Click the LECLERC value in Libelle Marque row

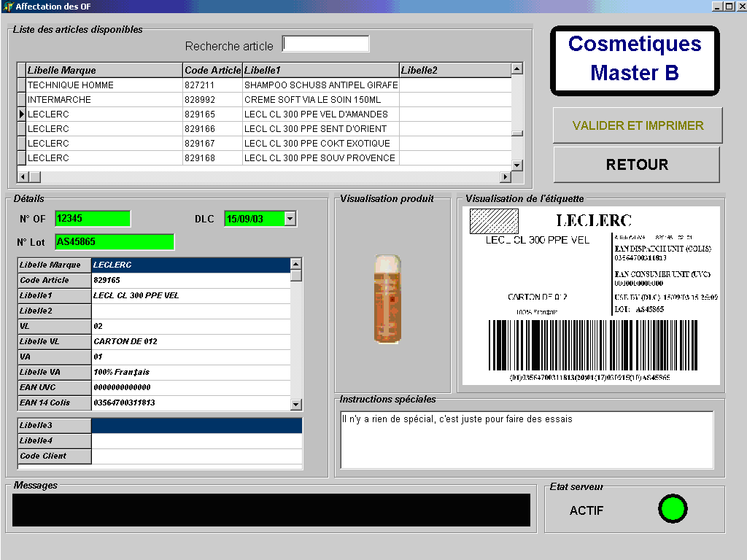(190, 265)
